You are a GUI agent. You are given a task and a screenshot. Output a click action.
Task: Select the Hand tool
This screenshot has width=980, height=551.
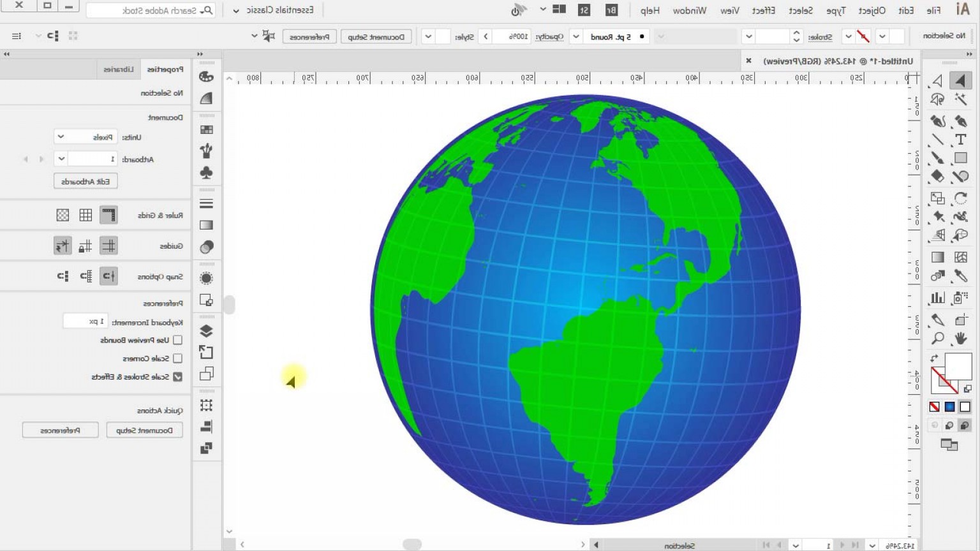960,339
